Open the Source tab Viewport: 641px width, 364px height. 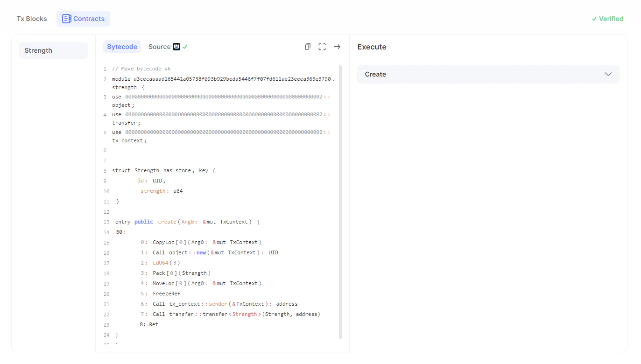[160, 47]
